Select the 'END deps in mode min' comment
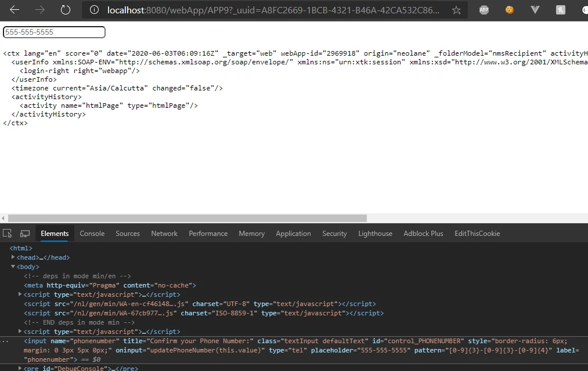The image size is (588, 371). (x=79, y=322)
